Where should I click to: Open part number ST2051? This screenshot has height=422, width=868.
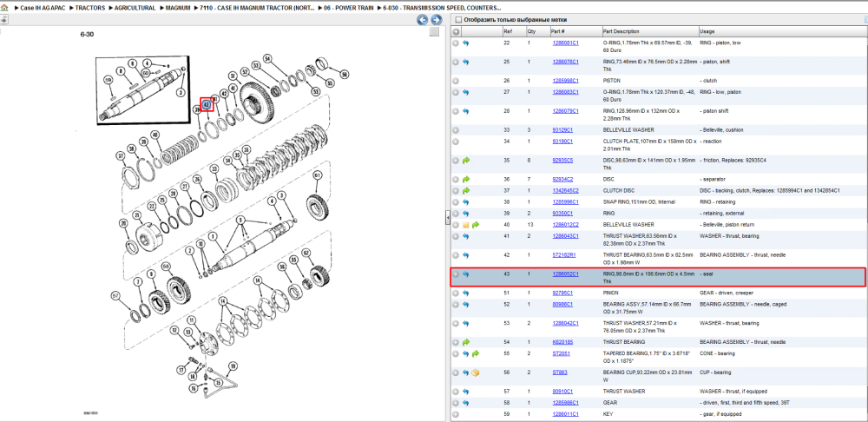560,353
